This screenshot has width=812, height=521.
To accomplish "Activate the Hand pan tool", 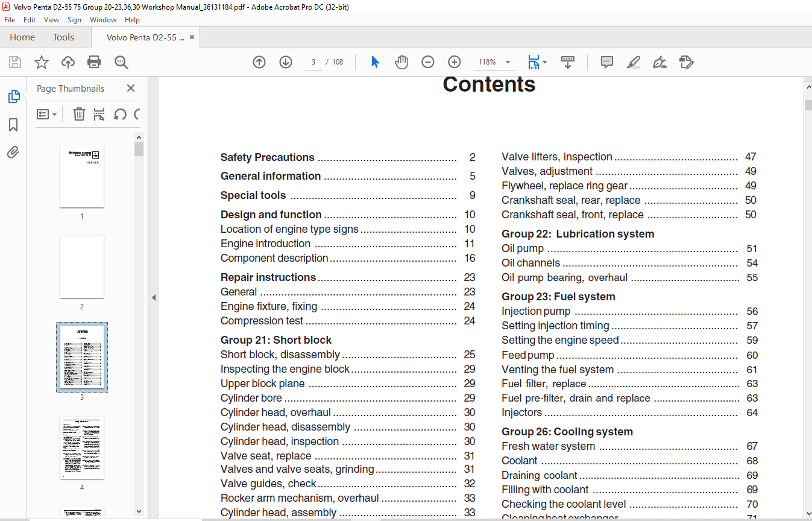I will tap(401, 62).
